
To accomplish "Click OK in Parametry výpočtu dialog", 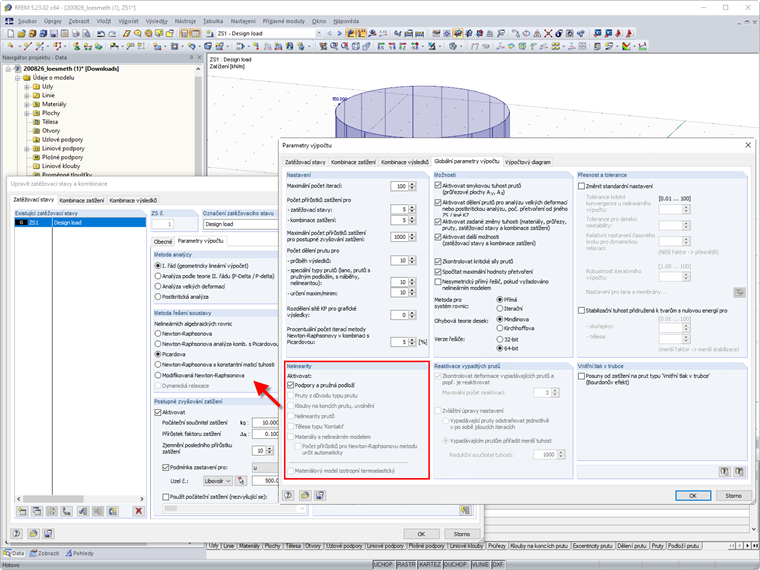I will pyautogui.click(x=693, y=495).
